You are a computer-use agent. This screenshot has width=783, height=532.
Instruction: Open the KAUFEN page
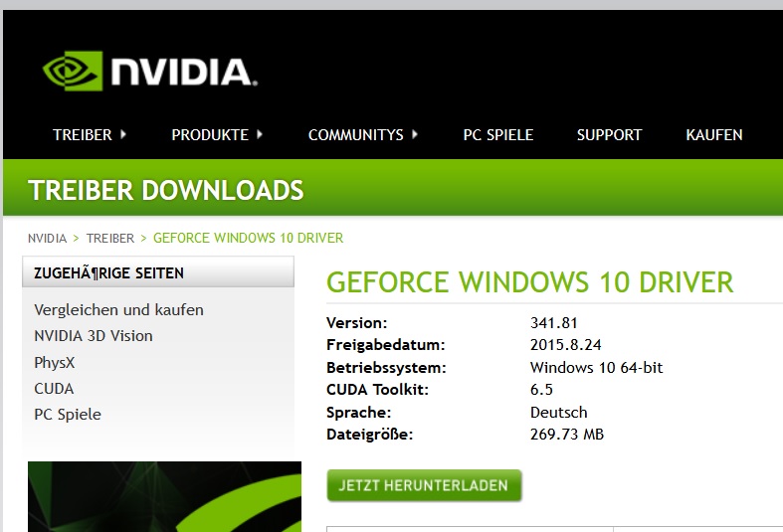714,135
